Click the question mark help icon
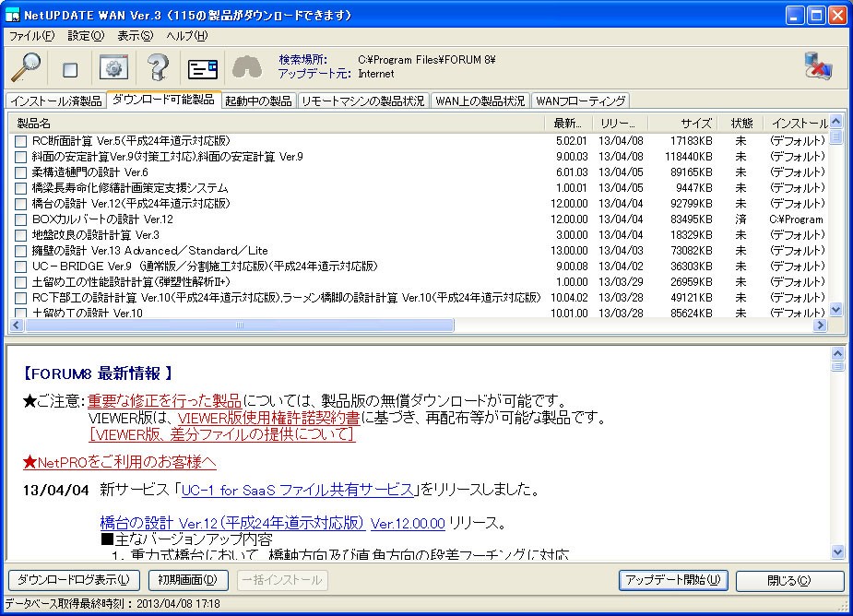The height and width of the screenshot is (616, 853). (158, 67)
